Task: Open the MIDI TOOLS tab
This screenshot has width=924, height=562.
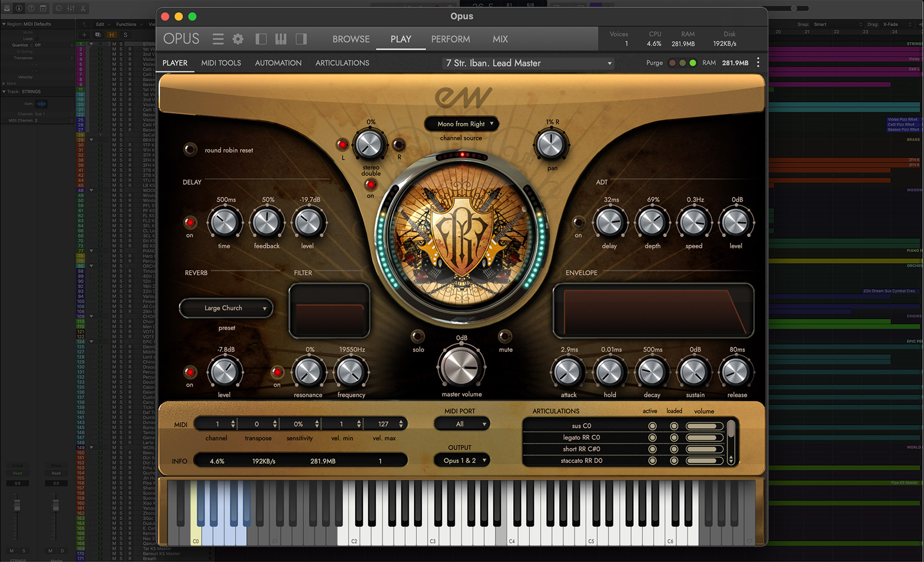Action: (221, 63)
